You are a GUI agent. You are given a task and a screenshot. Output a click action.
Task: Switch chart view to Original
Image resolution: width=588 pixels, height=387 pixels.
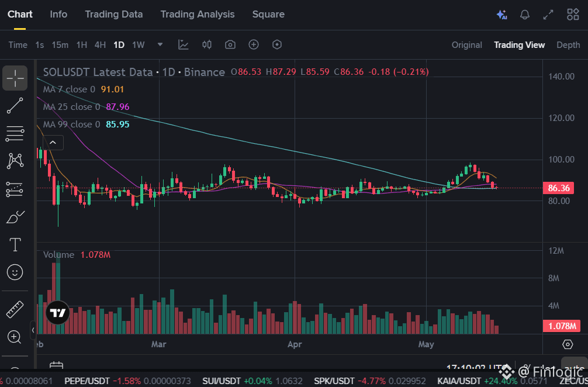(x=466, y=45)
